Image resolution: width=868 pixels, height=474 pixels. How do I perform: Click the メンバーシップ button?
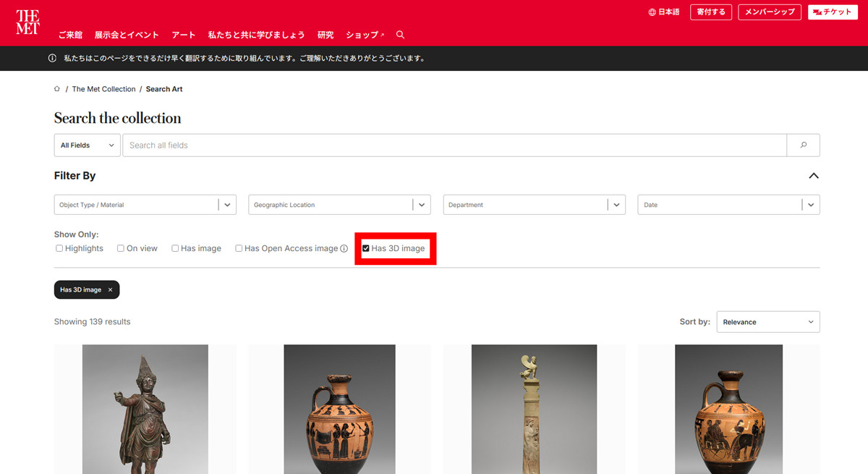coord(769,12)
